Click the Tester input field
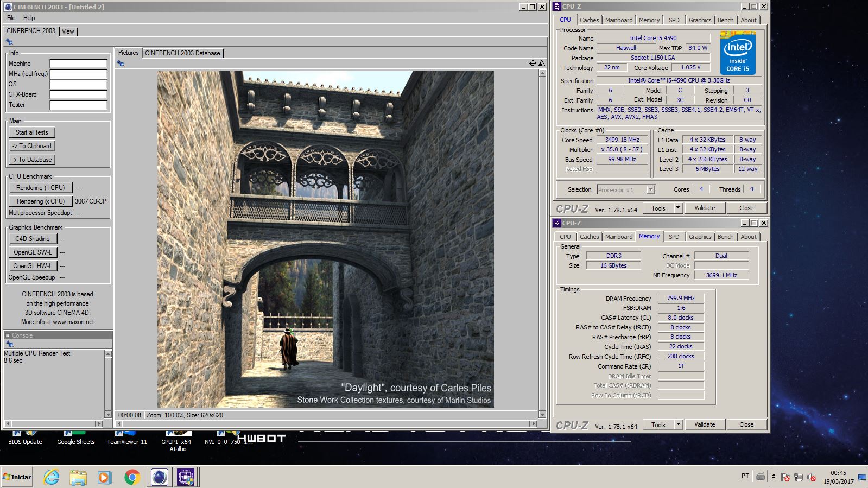 coord(79,105)
